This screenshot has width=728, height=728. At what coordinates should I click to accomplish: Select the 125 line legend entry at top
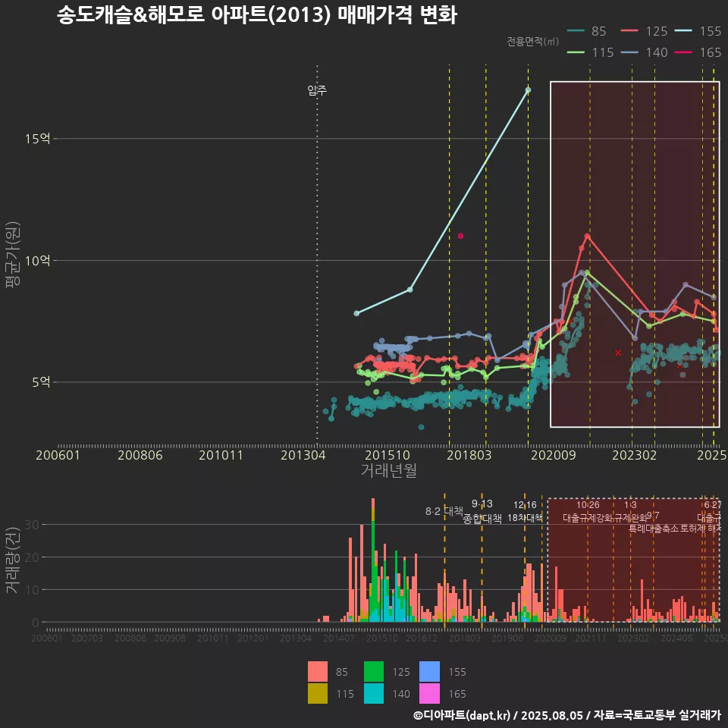644,31
